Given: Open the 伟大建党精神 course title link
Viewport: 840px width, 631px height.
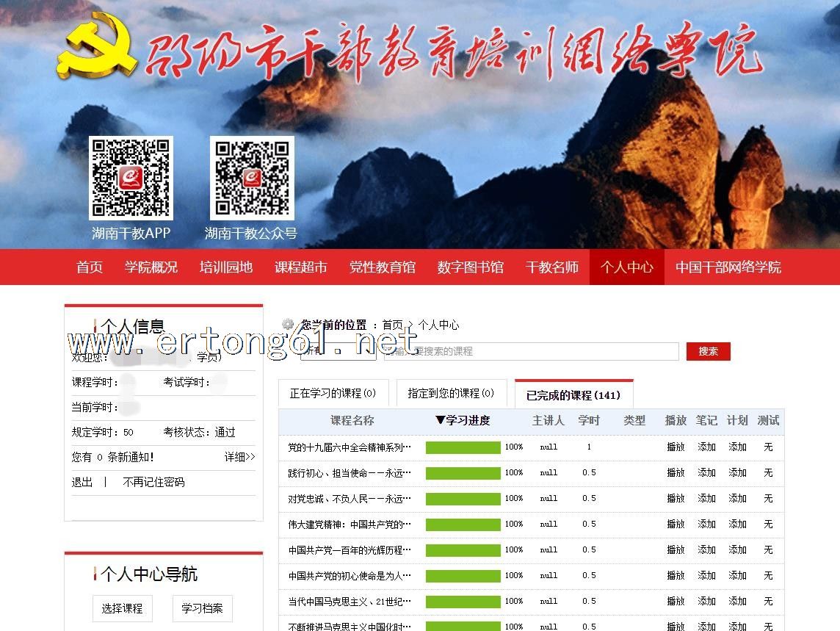Looking at the screenshot, I should [x=350, y=524].
